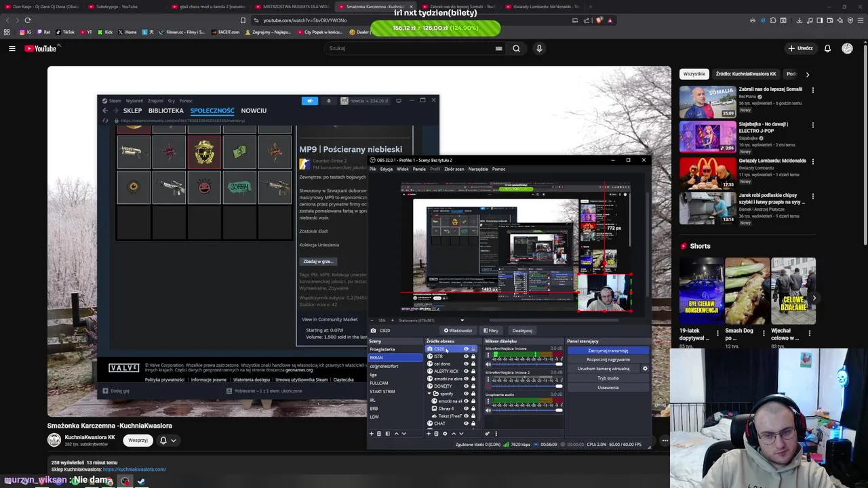Select the Wszystkie filter chip
The width and height of the screenshot is (868, 488).
click(694, 74)
